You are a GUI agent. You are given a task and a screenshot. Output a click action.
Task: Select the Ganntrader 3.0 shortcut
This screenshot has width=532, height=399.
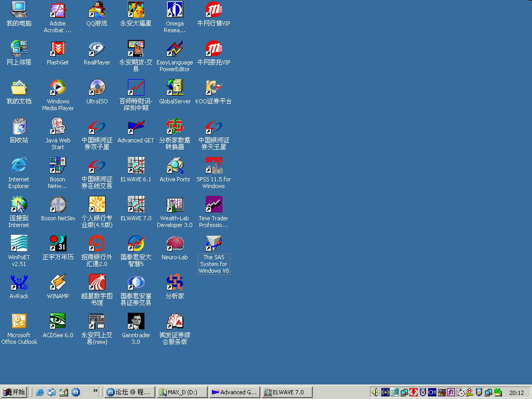136,322
